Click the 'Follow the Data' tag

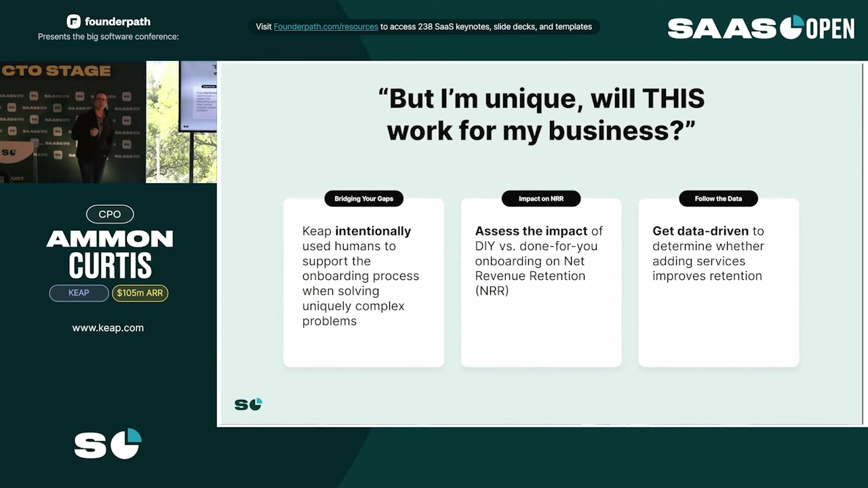tap(718, 199)
